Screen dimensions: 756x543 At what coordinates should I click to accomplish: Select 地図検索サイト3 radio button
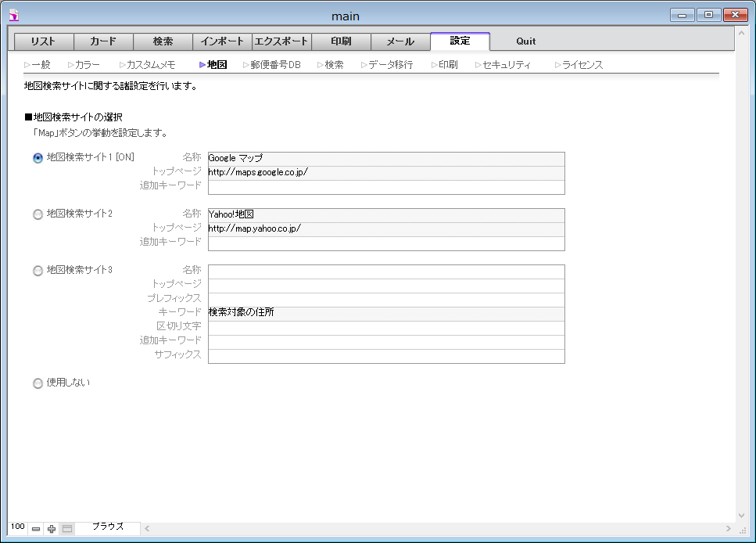pos(38,271)
